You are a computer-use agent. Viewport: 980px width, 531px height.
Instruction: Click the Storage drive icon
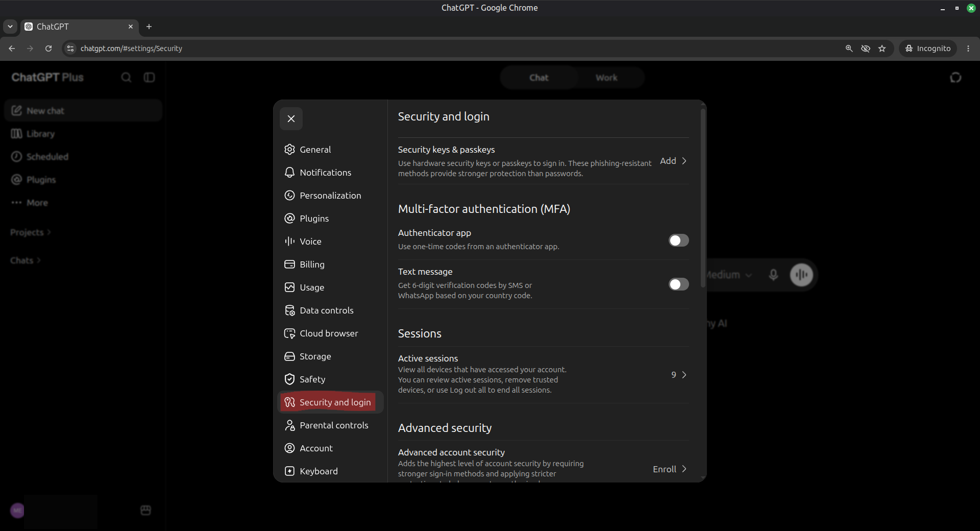tap(289, 356)
